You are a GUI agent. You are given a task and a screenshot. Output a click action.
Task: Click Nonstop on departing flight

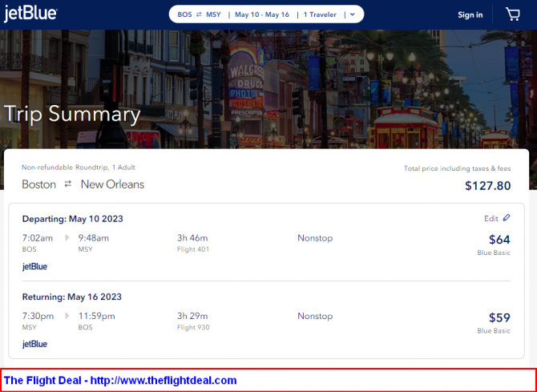coord(315,238)
